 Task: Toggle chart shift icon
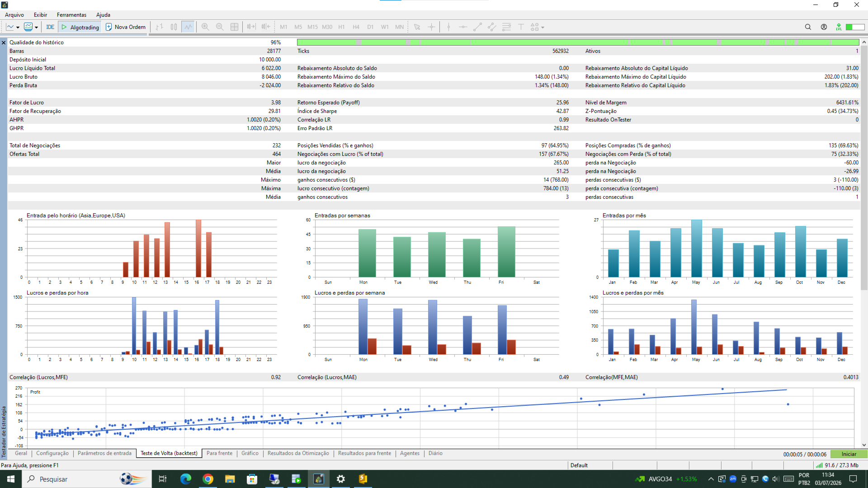[266, 27]
